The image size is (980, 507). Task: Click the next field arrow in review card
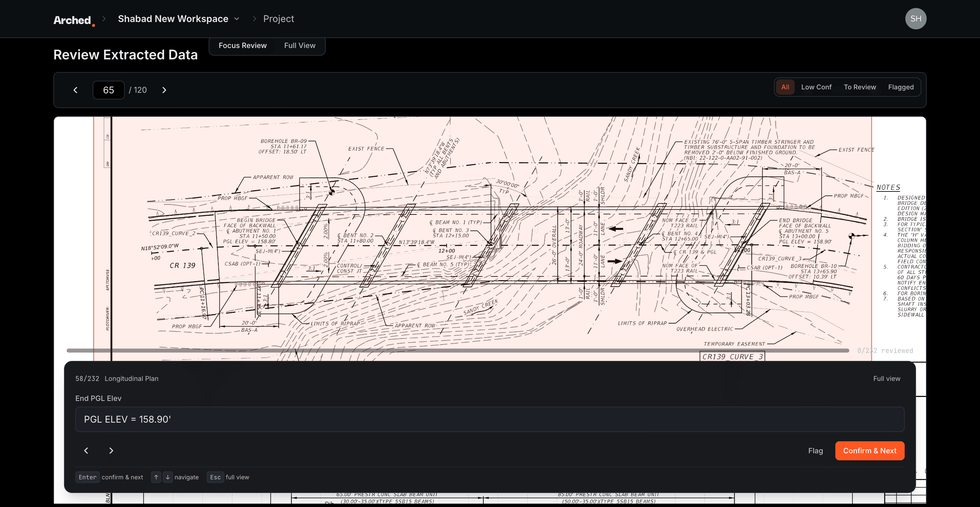point(111,451)
